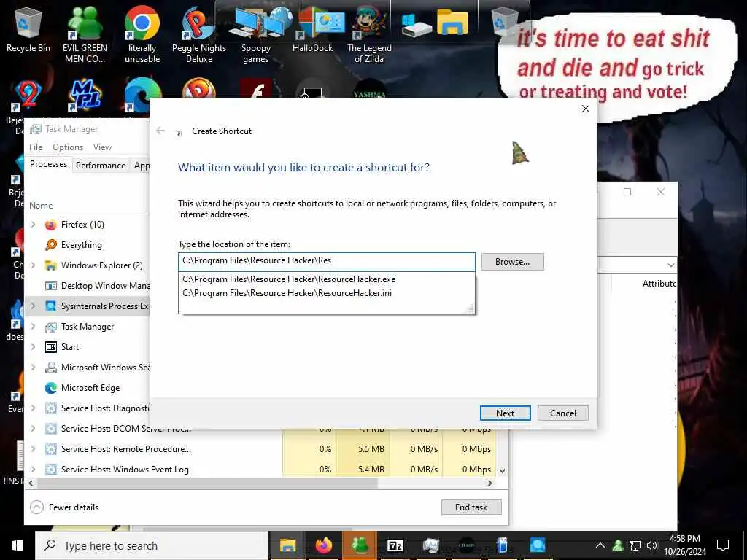
Task: Expand the Sysinternals Process Explorer row
Action: click(33, 306)
